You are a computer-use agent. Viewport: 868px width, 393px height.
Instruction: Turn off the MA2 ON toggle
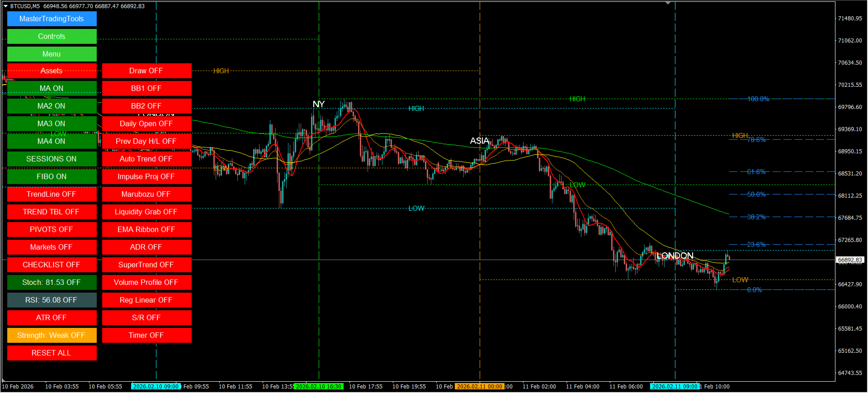point(52,106)
